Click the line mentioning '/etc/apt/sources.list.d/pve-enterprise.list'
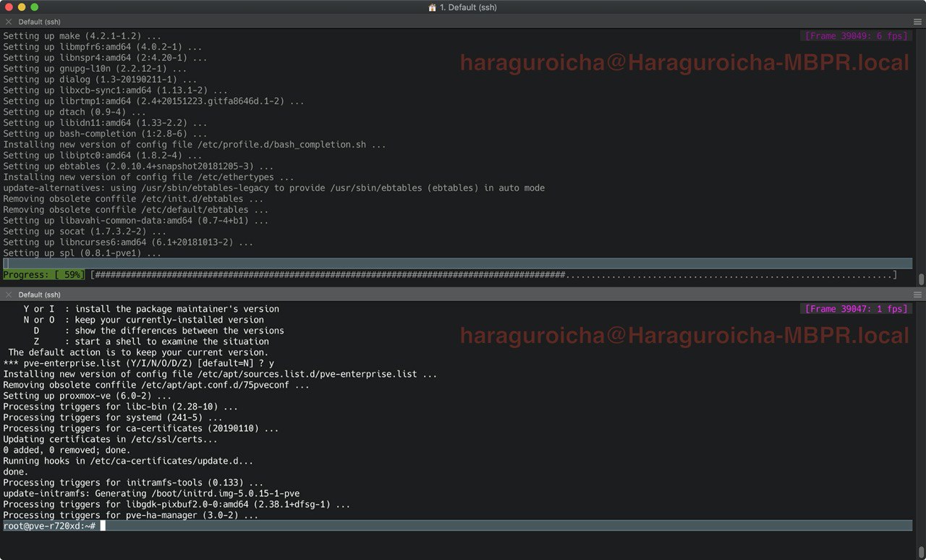The height and width of the screenshot is (560, 926). pyautogui.click(x=221, y=373)
